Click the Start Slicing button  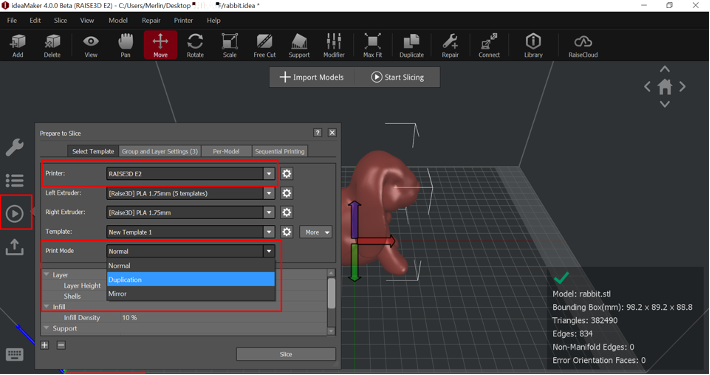(x=398, y=77)
